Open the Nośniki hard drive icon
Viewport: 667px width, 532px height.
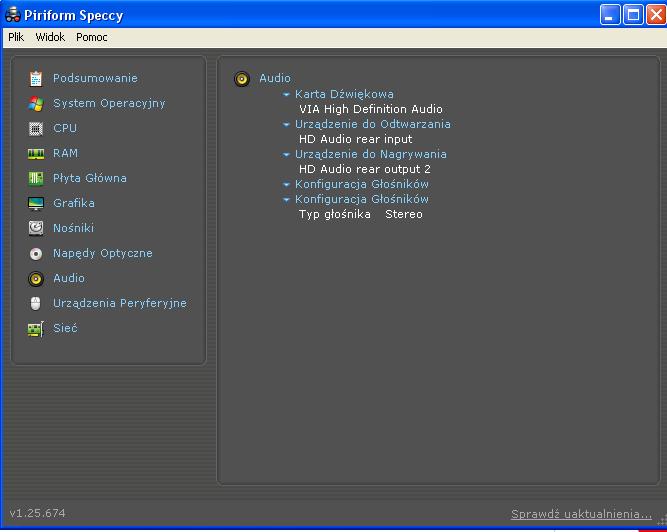coord(36,228)
